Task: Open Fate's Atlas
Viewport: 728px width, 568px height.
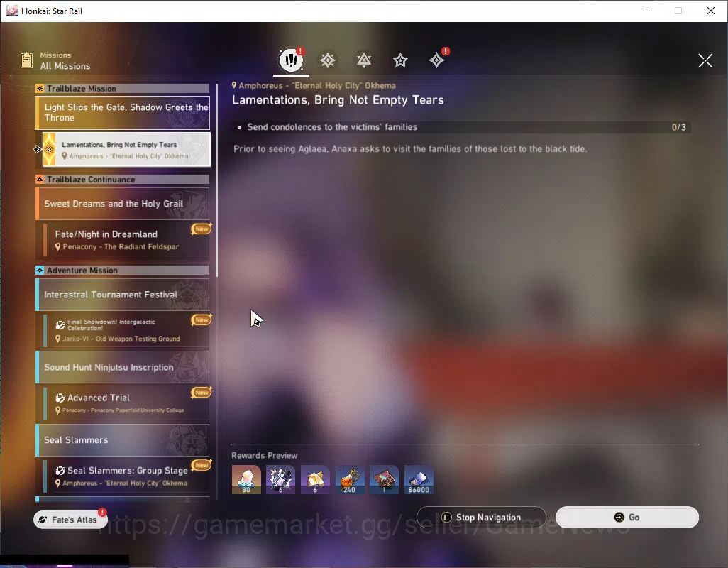Action: click(x=70, y=519)
